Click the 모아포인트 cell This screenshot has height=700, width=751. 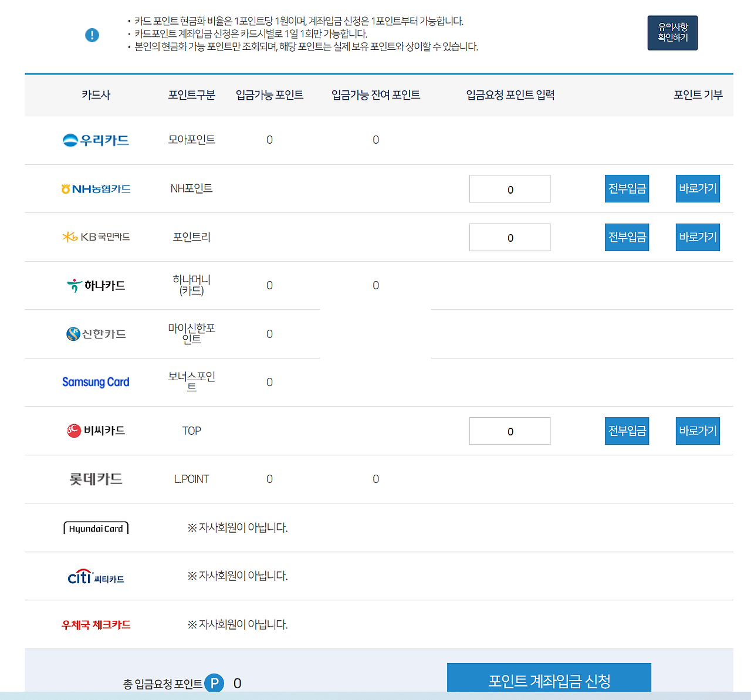tap(191, 140)
